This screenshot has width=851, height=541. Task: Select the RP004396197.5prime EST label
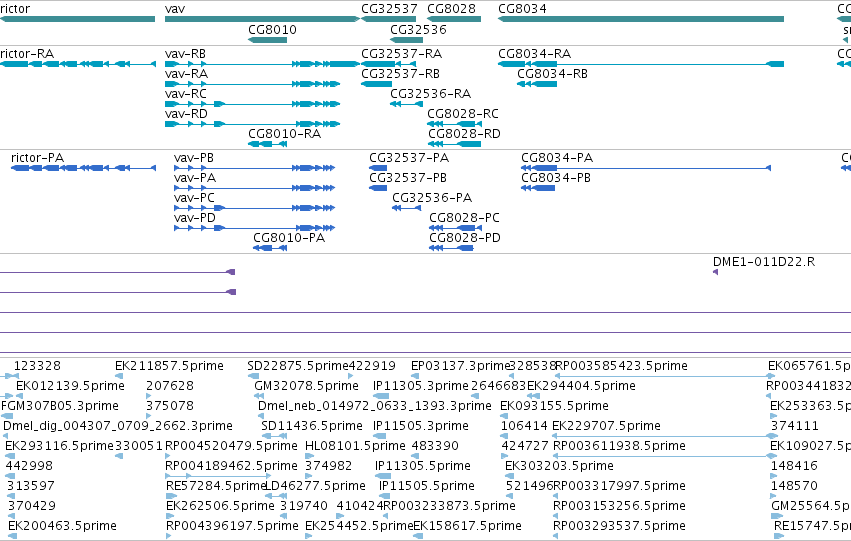tap(232, 526)
